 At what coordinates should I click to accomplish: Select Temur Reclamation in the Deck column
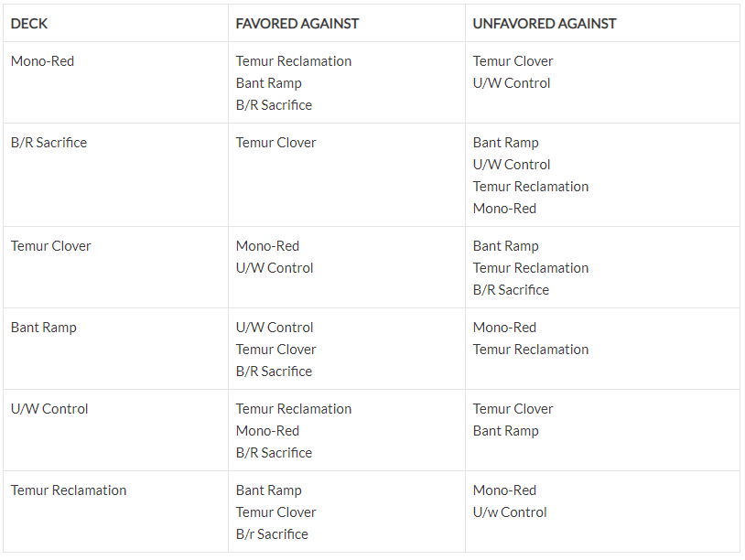69,490
